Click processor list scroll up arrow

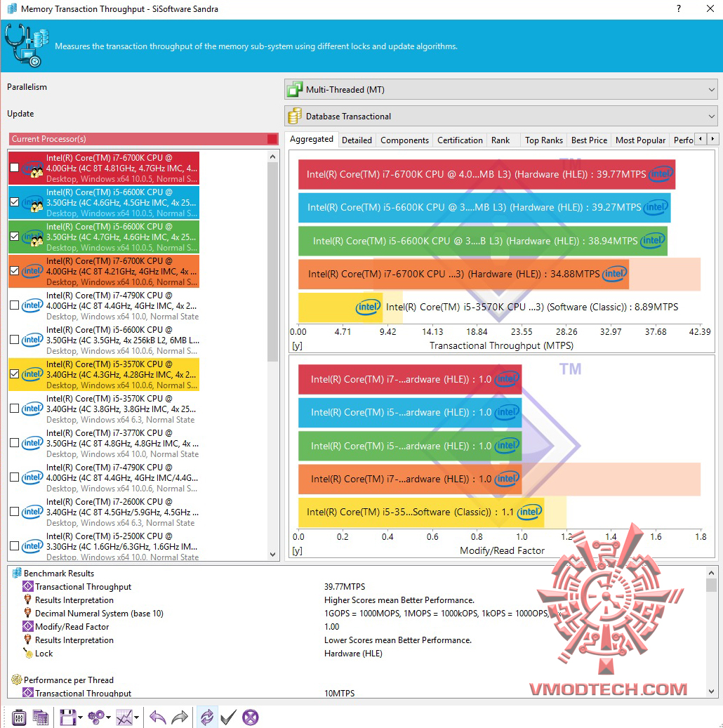272,157
